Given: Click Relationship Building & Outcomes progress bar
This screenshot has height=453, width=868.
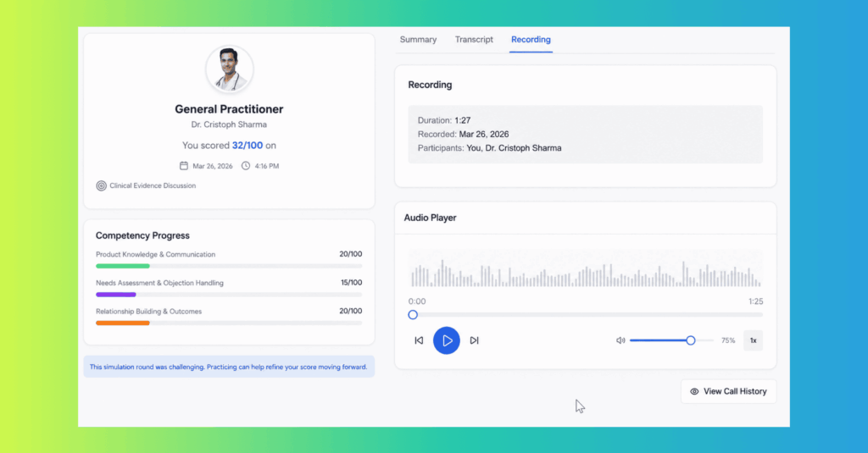Looking at the screenshot, I should [229, 323].
